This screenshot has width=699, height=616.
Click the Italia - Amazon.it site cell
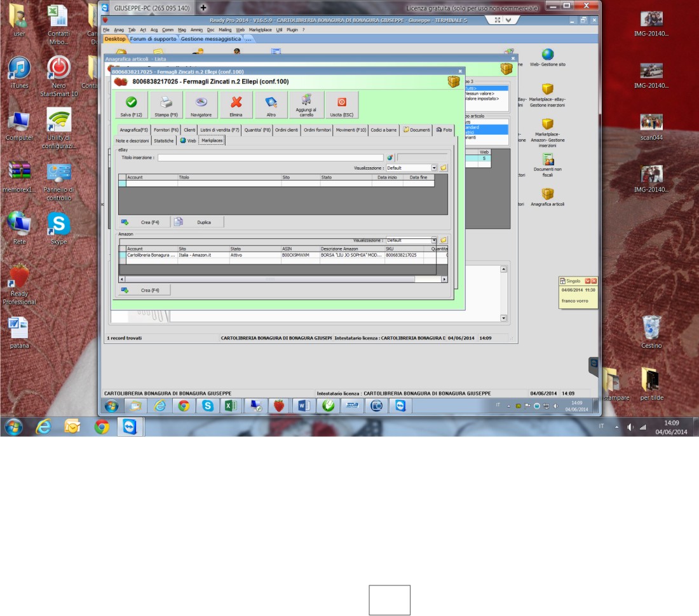(x=203, y=255)
